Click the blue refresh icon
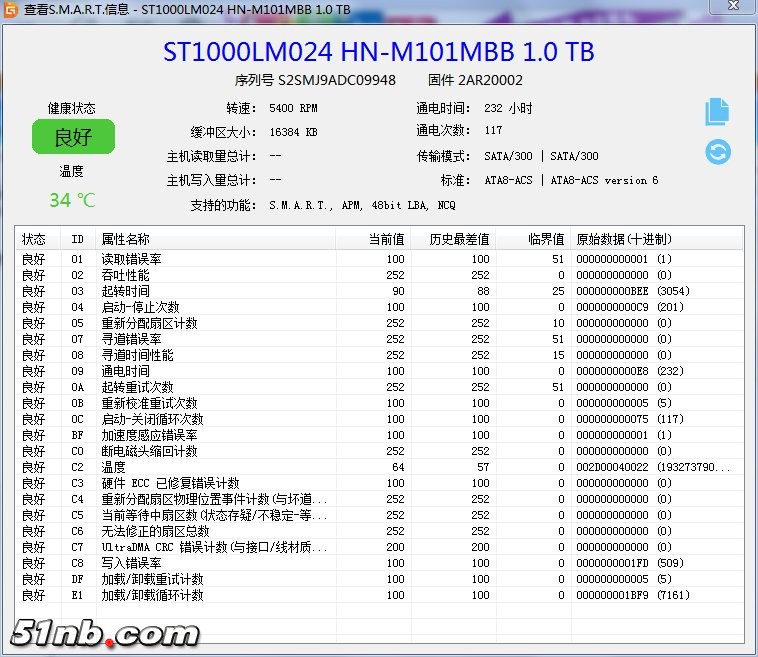The height and width of the screenshot is (657, 758). tap(717, 152)
